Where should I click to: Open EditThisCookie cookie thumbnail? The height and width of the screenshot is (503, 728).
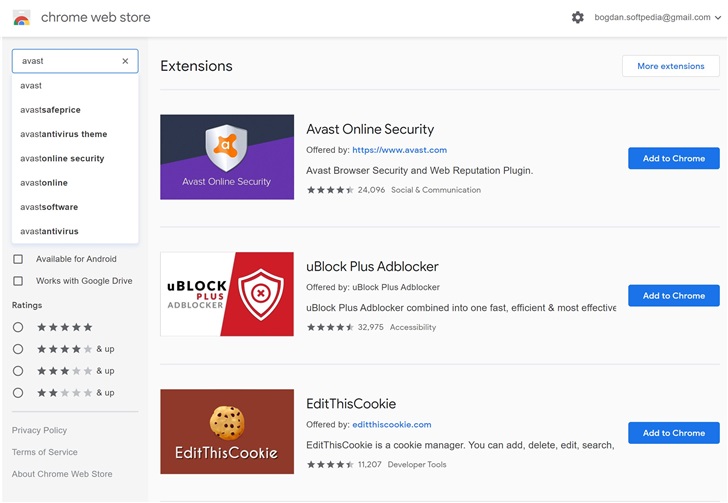click(227, 431)
